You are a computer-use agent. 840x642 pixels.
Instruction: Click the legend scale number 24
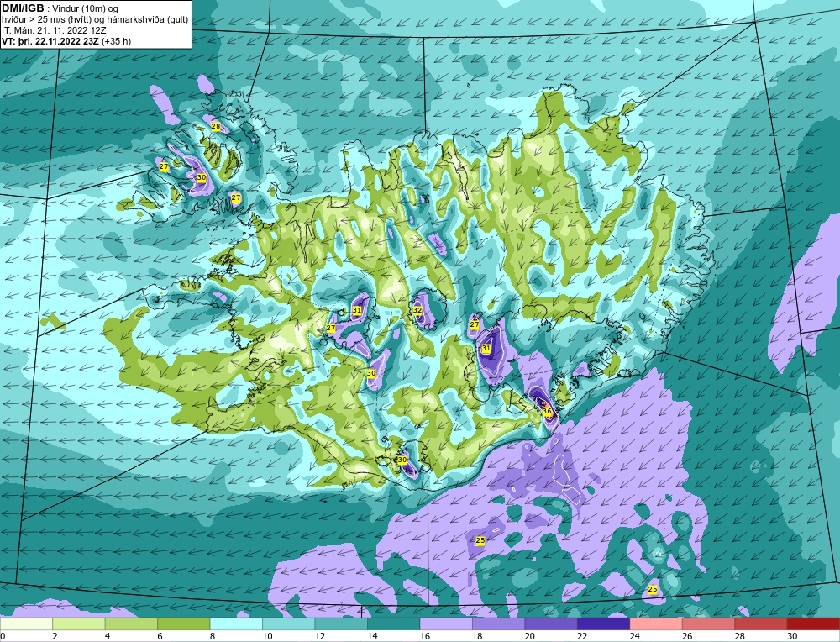(x=635, y=636)
